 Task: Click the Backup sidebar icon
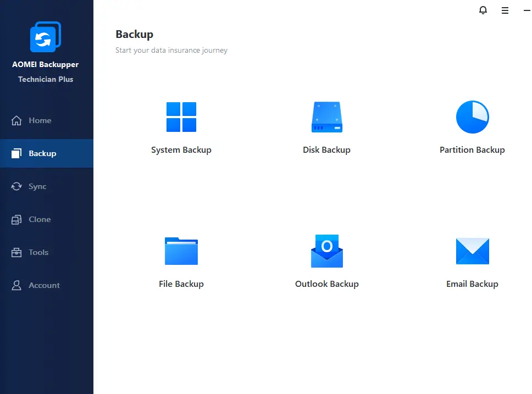16,153
